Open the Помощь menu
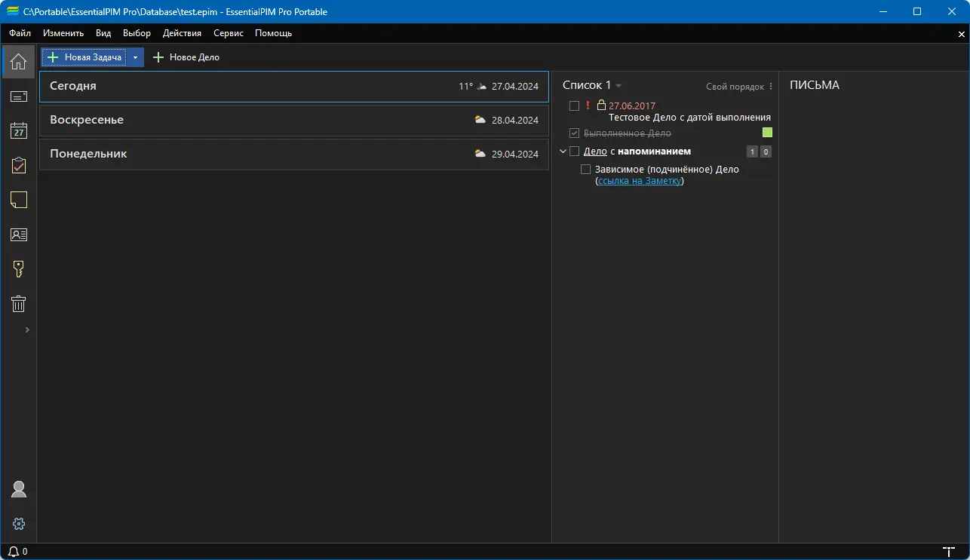Viewport: 970px width, 560px height. [273, 33]
